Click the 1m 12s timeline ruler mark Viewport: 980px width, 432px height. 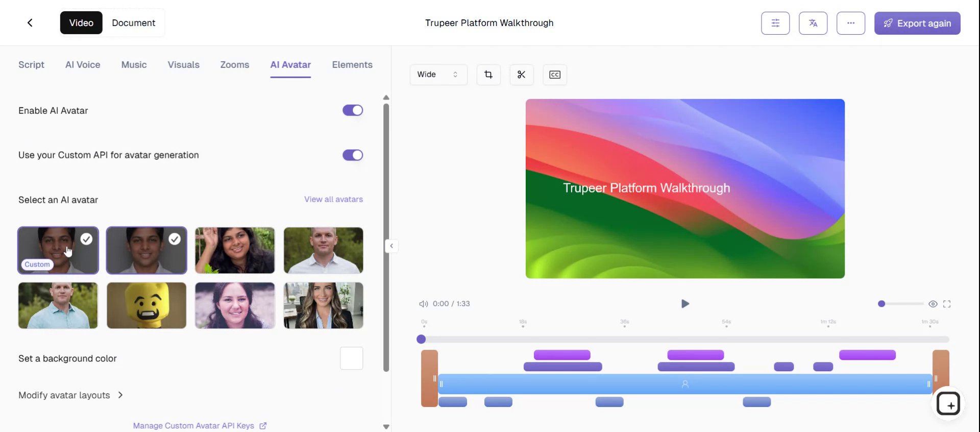pyautogui.click(x=828, y=322)
